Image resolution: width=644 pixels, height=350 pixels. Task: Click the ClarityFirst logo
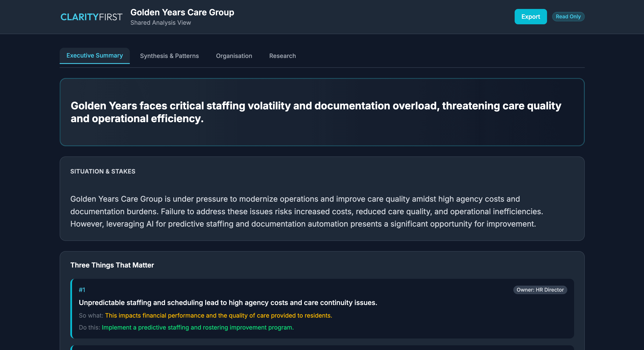click(91, 17)
